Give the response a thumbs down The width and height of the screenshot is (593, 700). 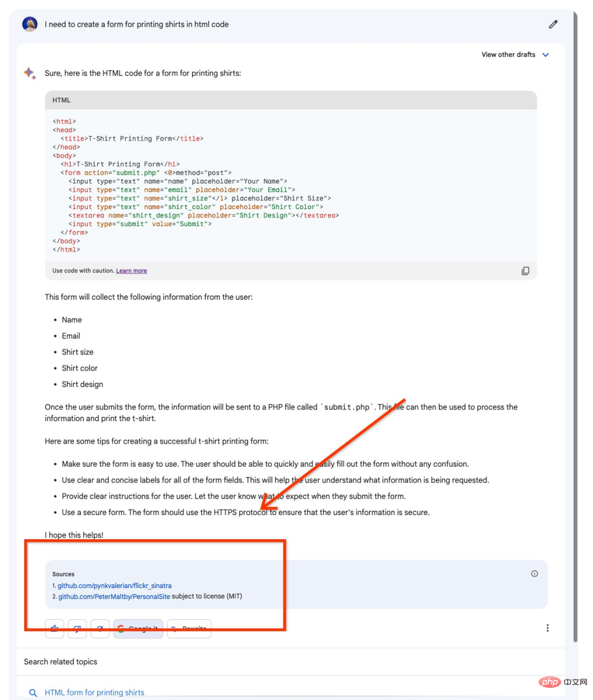77,629
